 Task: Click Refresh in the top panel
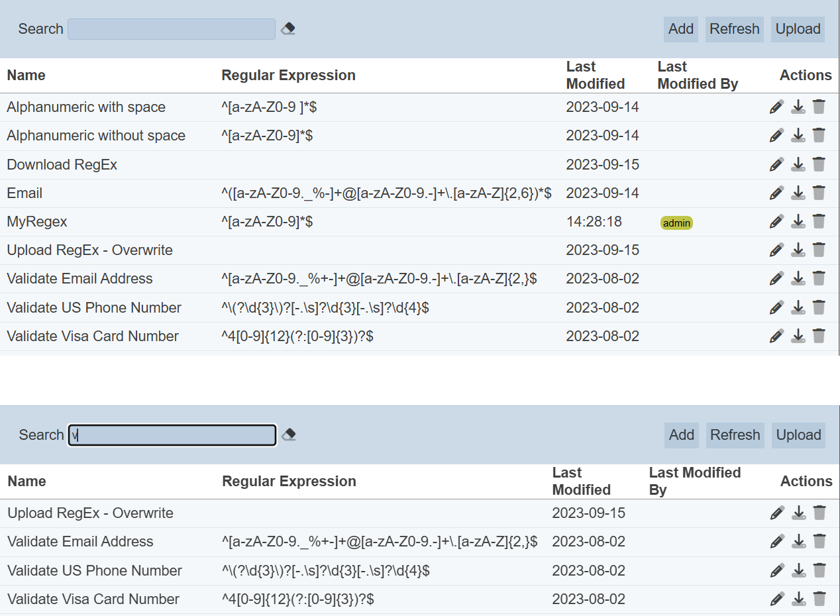[x=734, y=29]
